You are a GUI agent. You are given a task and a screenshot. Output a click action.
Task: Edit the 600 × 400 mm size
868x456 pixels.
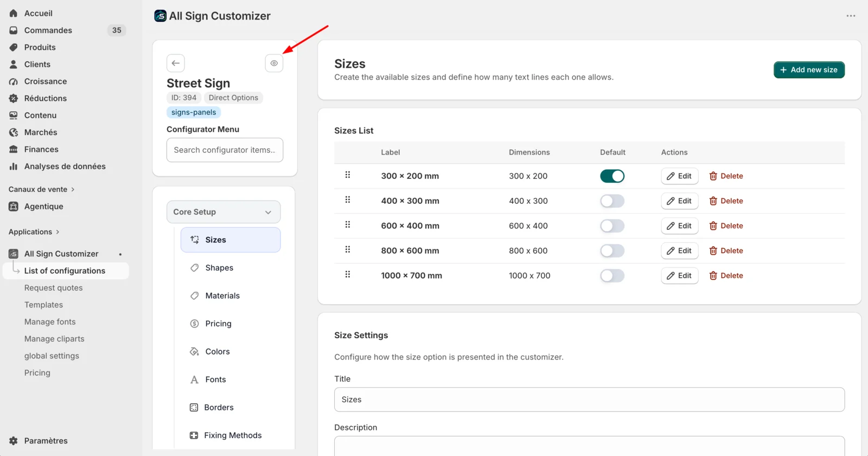pos(679,226)
